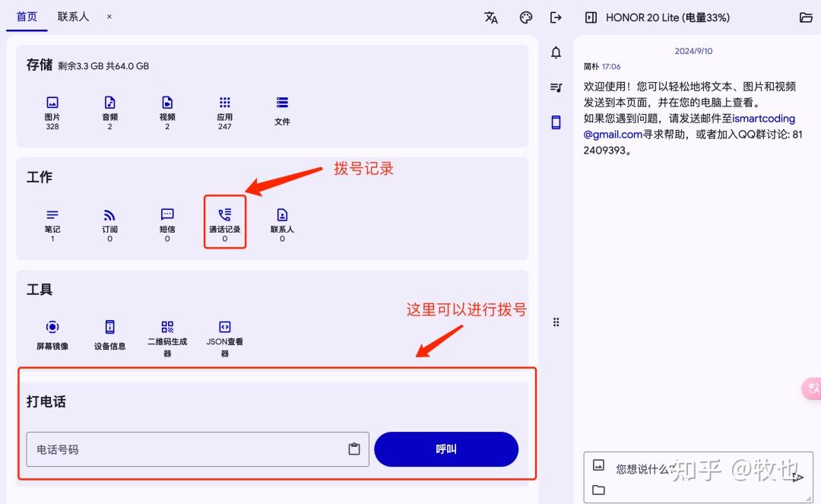This screenshot has height=504, width=821.
Task: Click the phone device icon in sidebar
Action: (556, 122)
